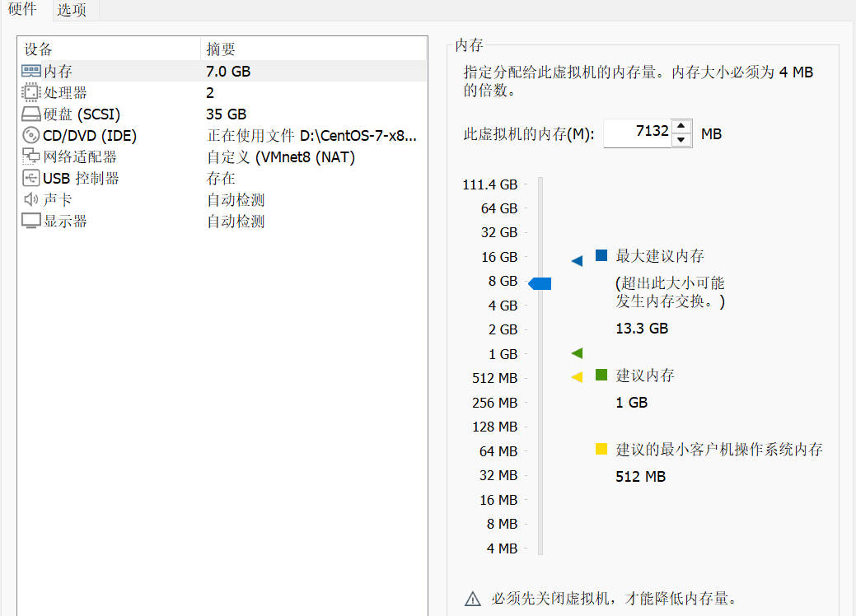Click the green recommended memory marker
The height and width of the screenshot is (616, 856).
point(577,353)
